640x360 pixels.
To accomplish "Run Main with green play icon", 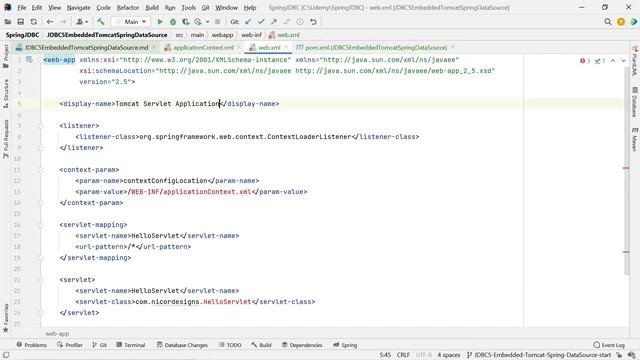I will tap(160, 22).
